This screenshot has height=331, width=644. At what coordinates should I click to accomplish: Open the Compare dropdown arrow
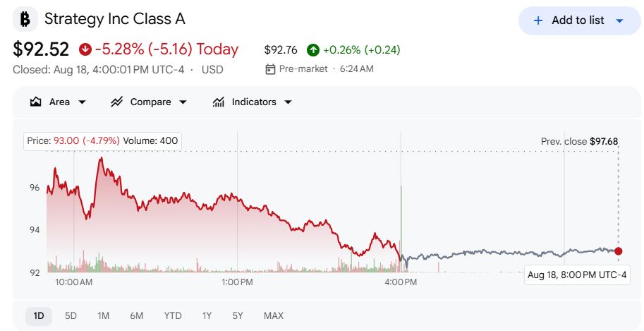click(x=183, y=102)
